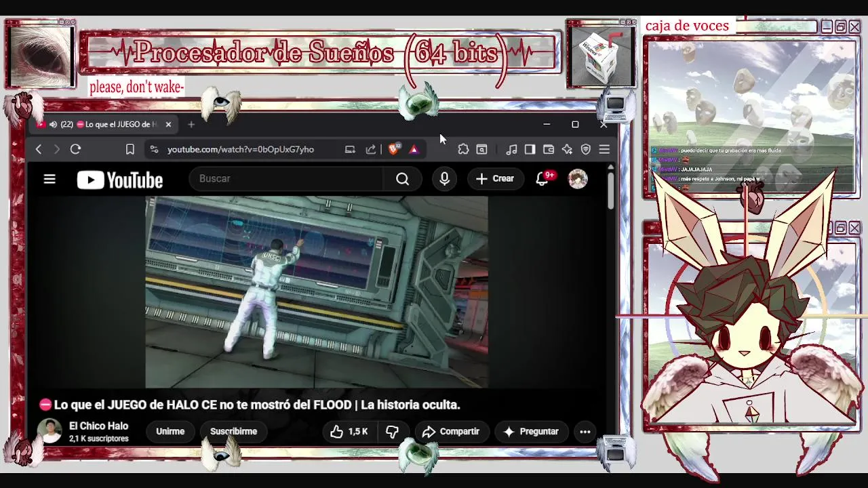Open the Leo AI sparkle icon
Image resolution: width=868 pixels, height=488 pixels.
click(567, 149)
